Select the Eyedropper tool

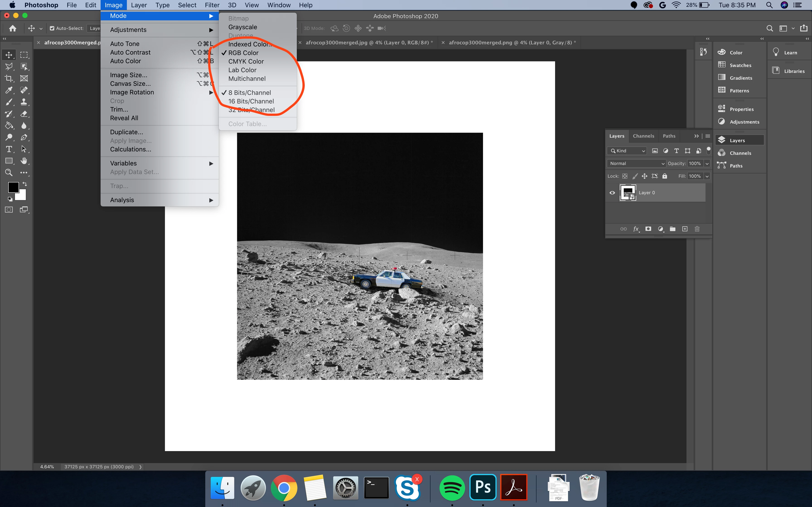point(9,90)
